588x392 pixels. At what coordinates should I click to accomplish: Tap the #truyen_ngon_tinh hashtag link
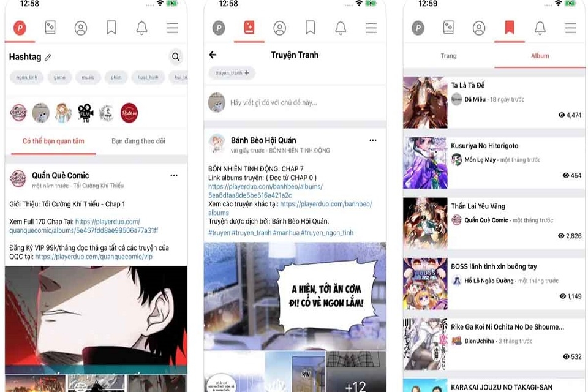[x=327, y=233]
